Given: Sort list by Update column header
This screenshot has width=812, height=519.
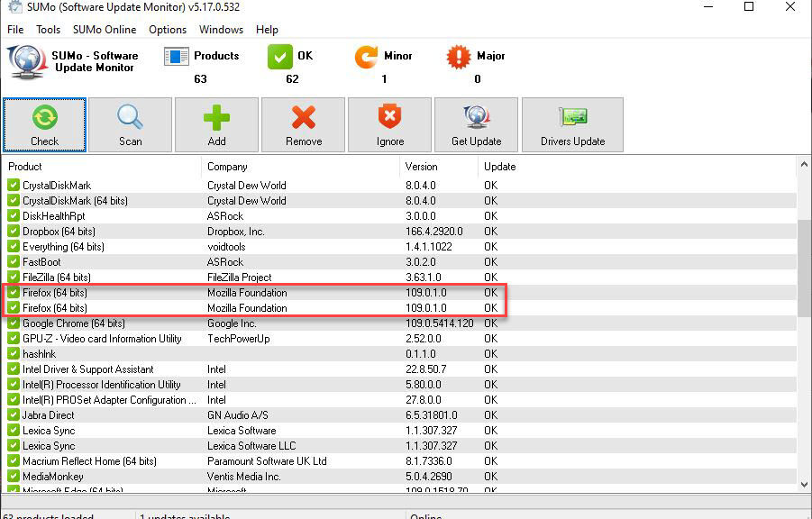Looking at the screenshot, I should tap(636, 167).
